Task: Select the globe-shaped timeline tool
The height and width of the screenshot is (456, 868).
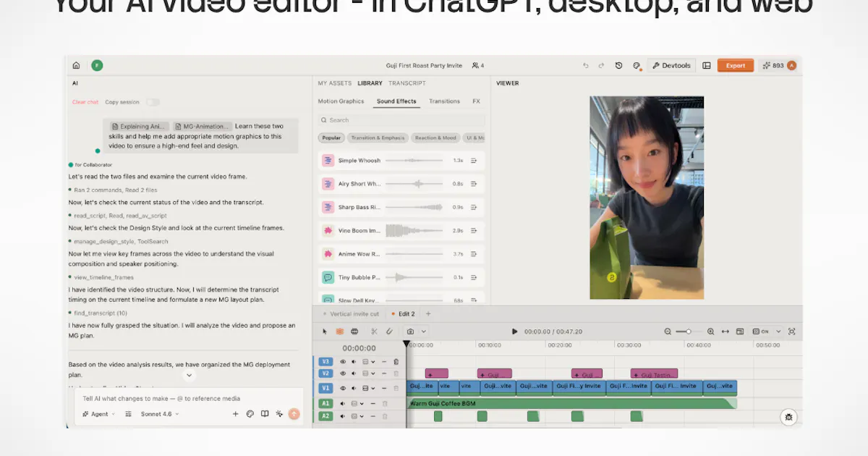Action: coord(354,332)
